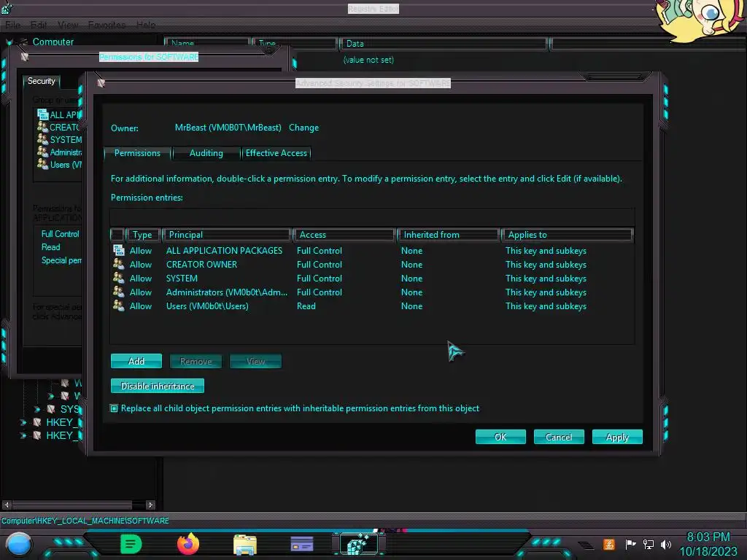Click the SYS key folder icon in the tree

click(x=51, y=409)
